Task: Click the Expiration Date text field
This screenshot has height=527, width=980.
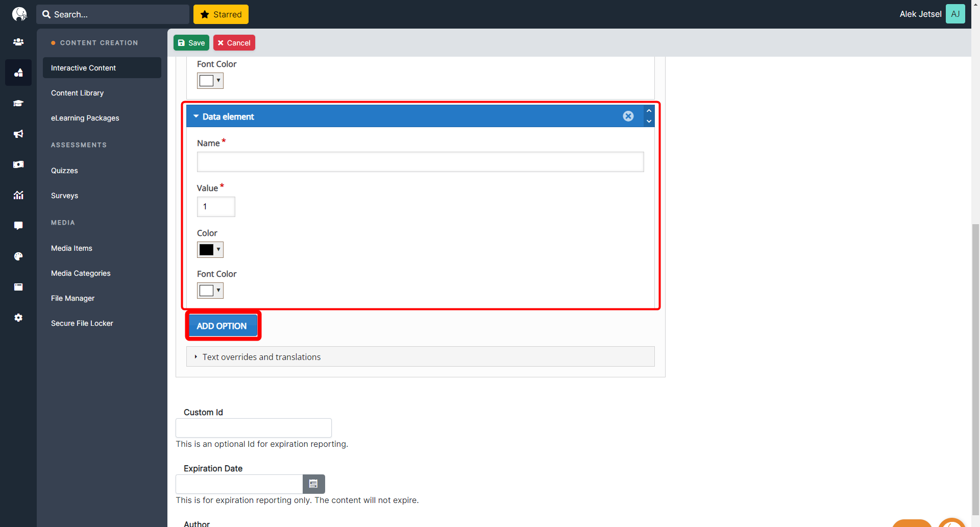Action: point(239,484)
